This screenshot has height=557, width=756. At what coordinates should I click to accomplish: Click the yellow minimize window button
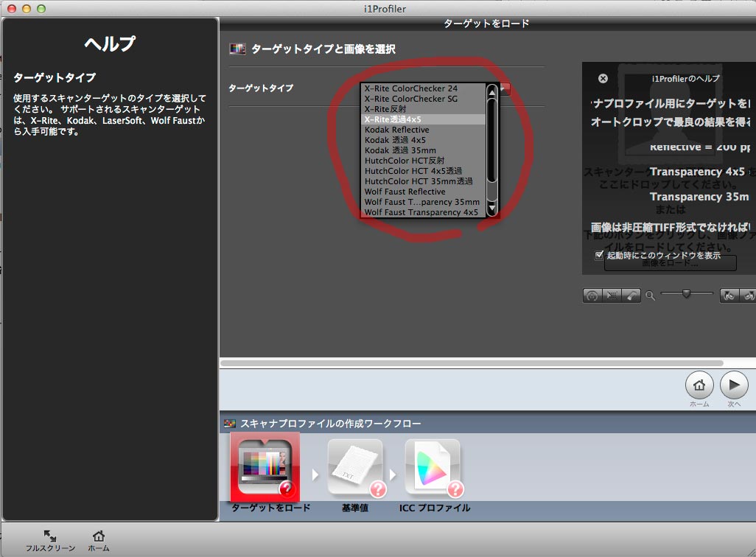coord(27,9)
